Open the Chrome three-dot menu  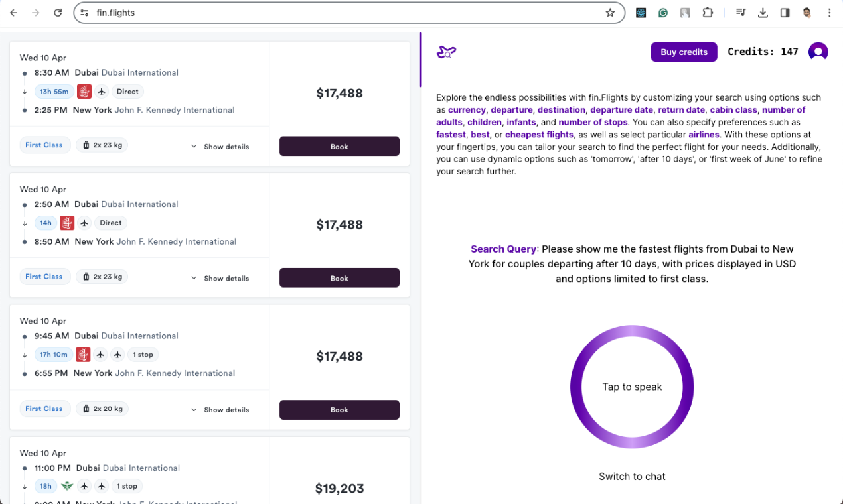[828, 12]
